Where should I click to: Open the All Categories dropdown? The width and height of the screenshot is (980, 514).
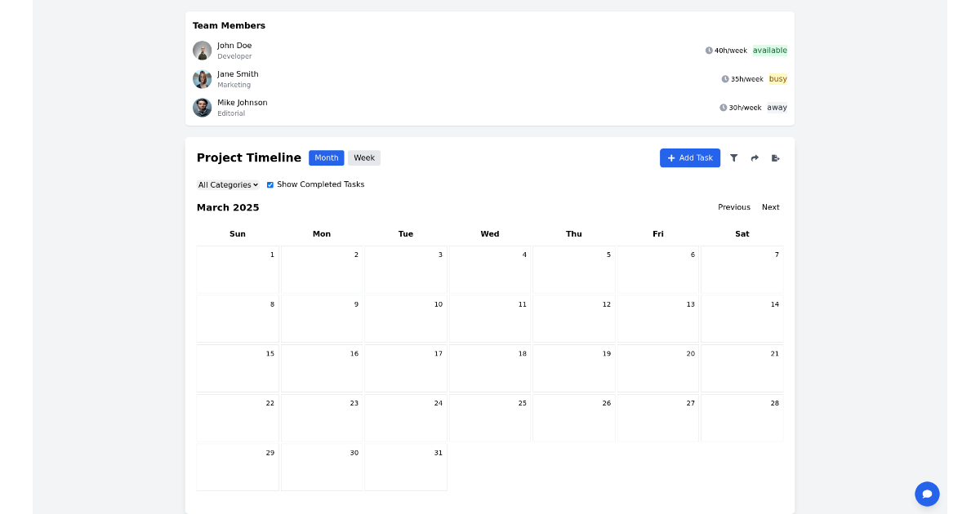coord(228,184)
